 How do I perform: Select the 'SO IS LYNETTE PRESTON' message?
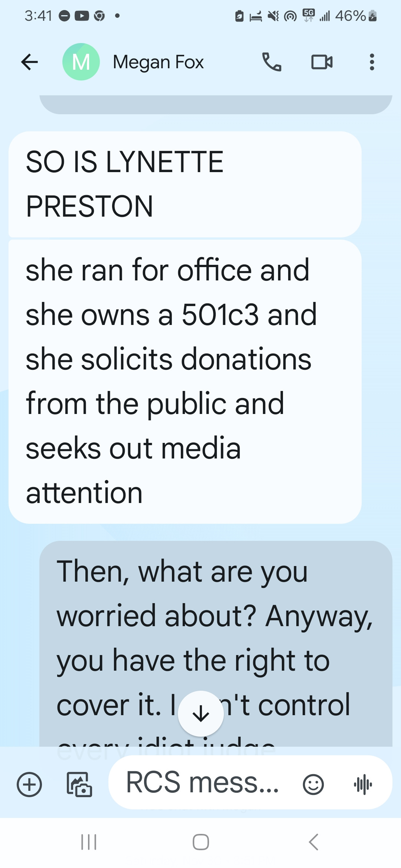[x=185, y=184]
